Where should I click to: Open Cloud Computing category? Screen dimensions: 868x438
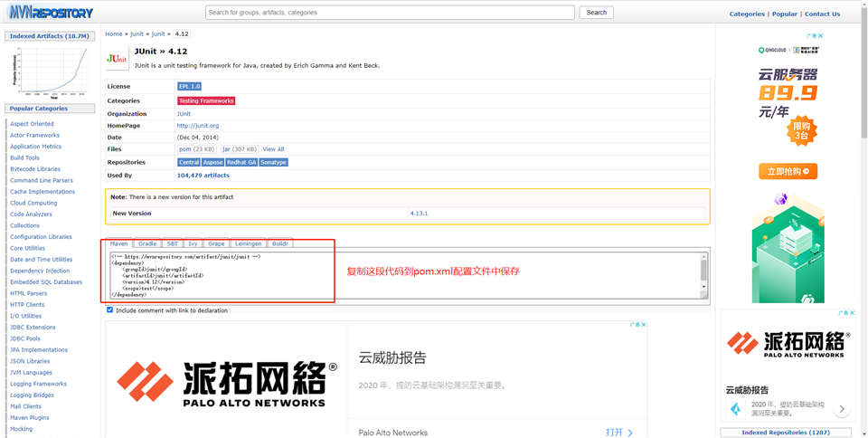tap(33, 203)
